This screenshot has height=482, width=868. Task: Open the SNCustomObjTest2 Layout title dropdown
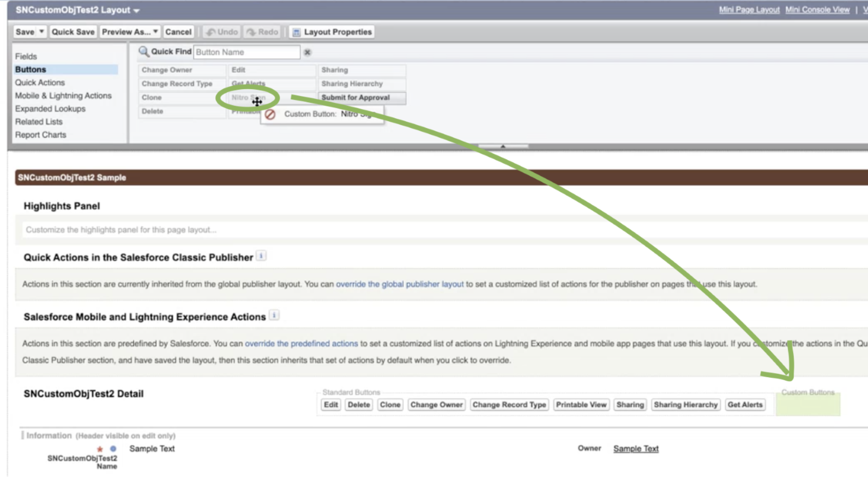(136, 11)
